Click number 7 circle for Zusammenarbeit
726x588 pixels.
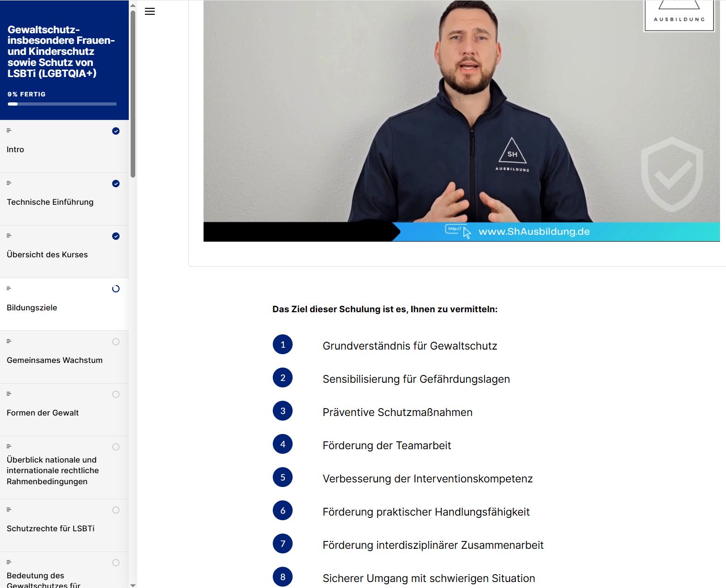click(x=282, y=544)
